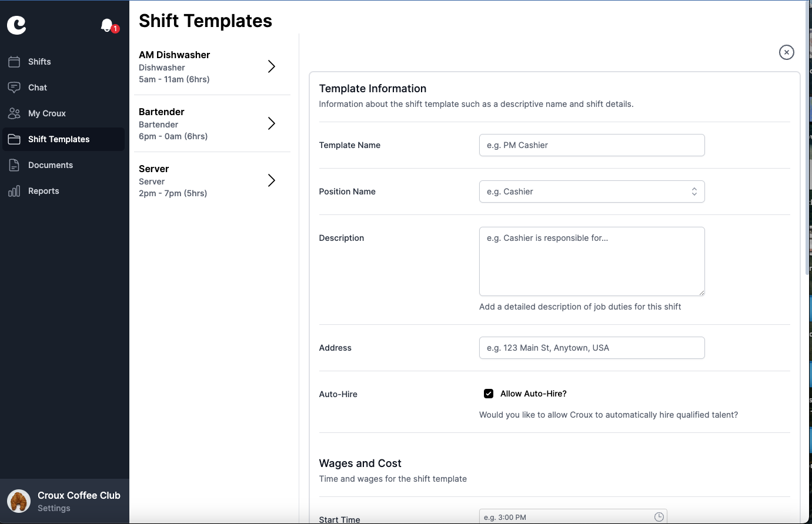This screenshot has height=524, width=812.
Task: Dismiss the template panel with the X
Action: (787, 52)
